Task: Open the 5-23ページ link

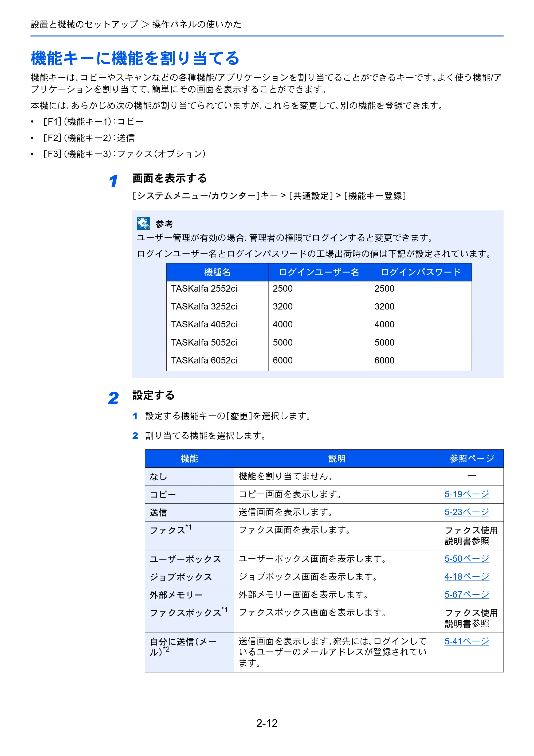Action: [x=466, y=512]
